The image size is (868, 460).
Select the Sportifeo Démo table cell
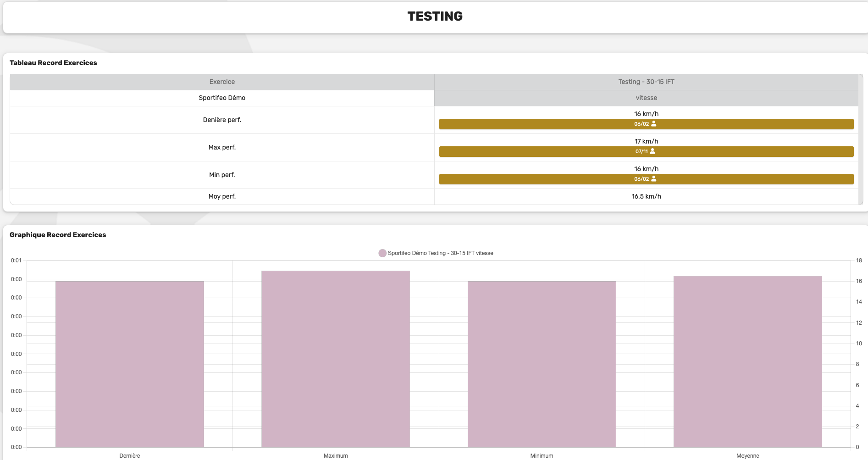222,98
